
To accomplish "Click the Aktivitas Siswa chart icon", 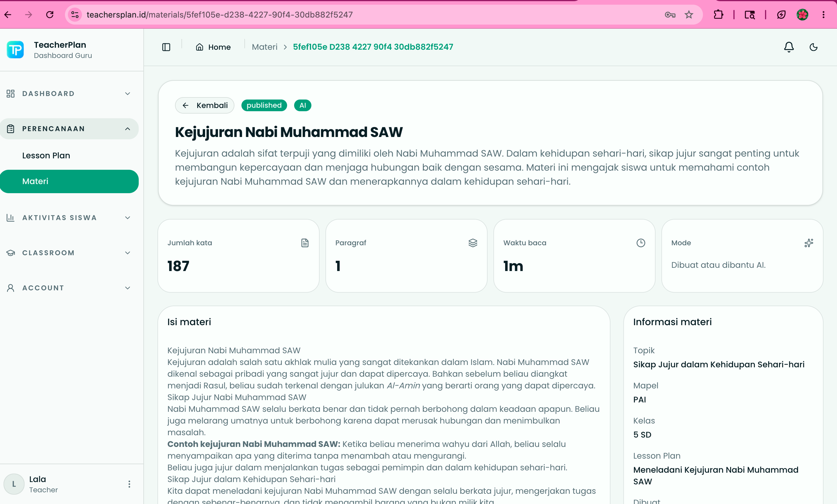I will tap(11, 218).
